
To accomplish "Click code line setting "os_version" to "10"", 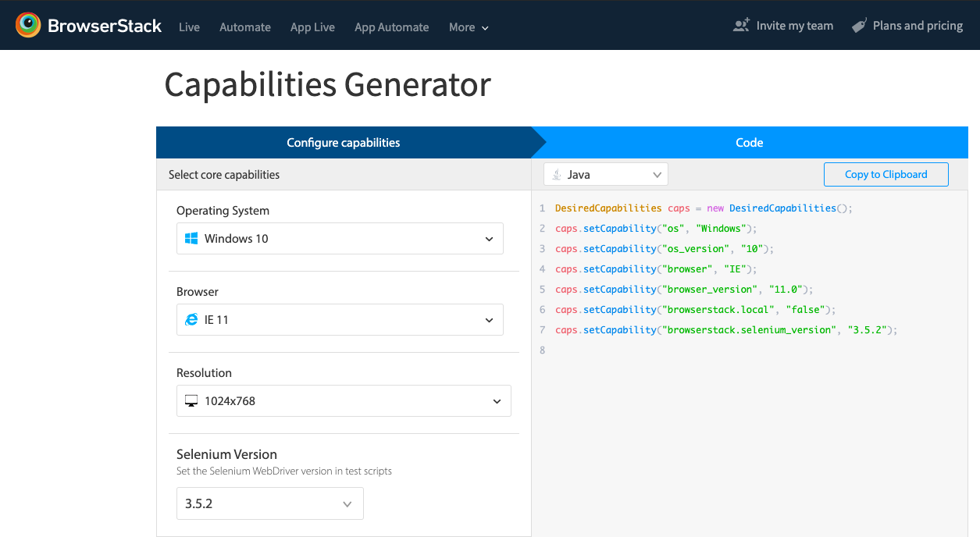I will pyautogui.click(x=665, y=249).
